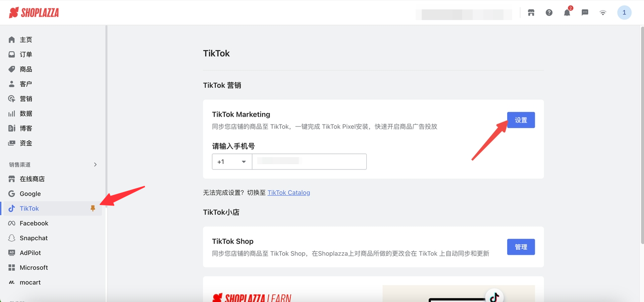Screen dimensions: 644x302
Task: Click the phone number input field
Action: pyautogui.click(x=309, y=161)
